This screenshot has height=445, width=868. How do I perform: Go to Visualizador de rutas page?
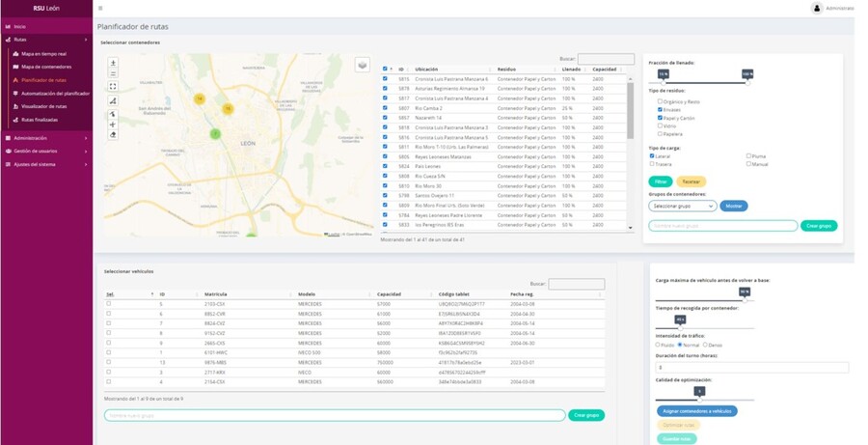43,106
